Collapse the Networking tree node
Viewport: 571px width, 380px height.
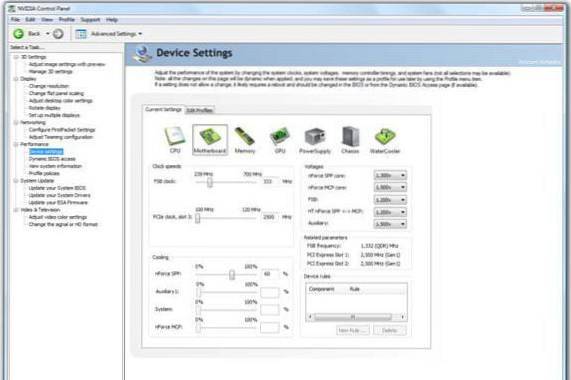(16, 123)
